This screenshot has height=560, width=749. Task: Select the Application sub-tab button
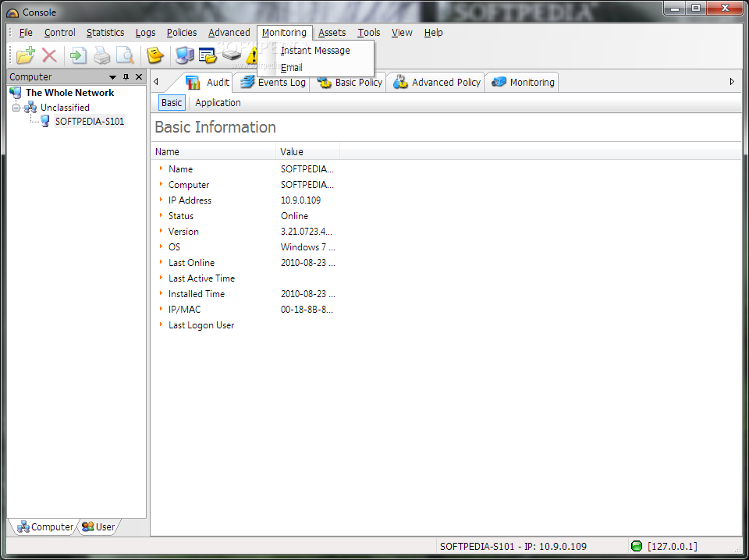click(218, 103)
